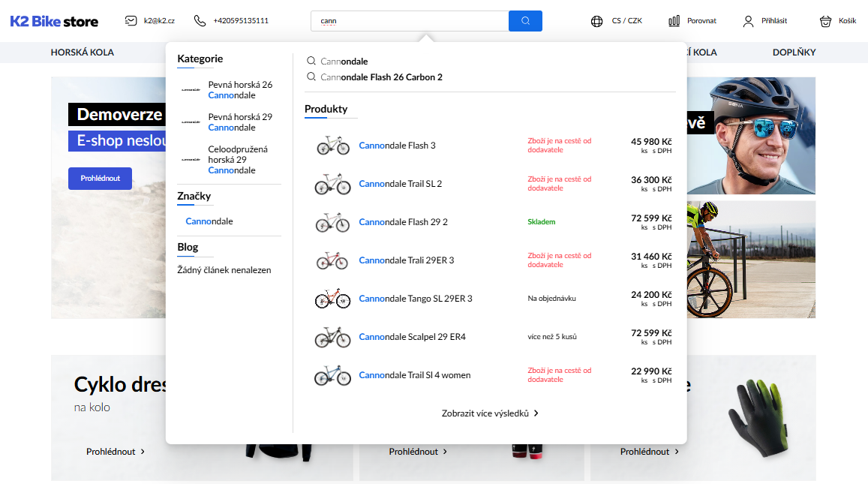Screen dimensions: 868x484
Task: Click the K2 Bike store logo
Action: 54,21
